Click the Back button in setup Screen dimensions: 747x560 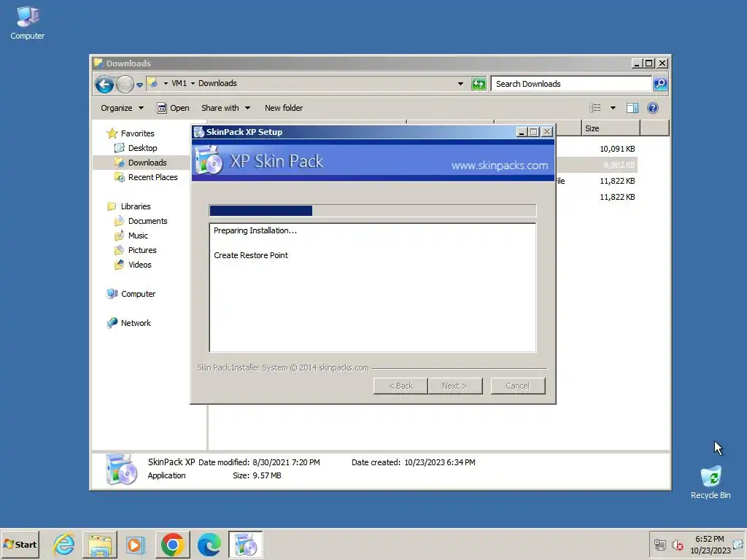point(400,386)
